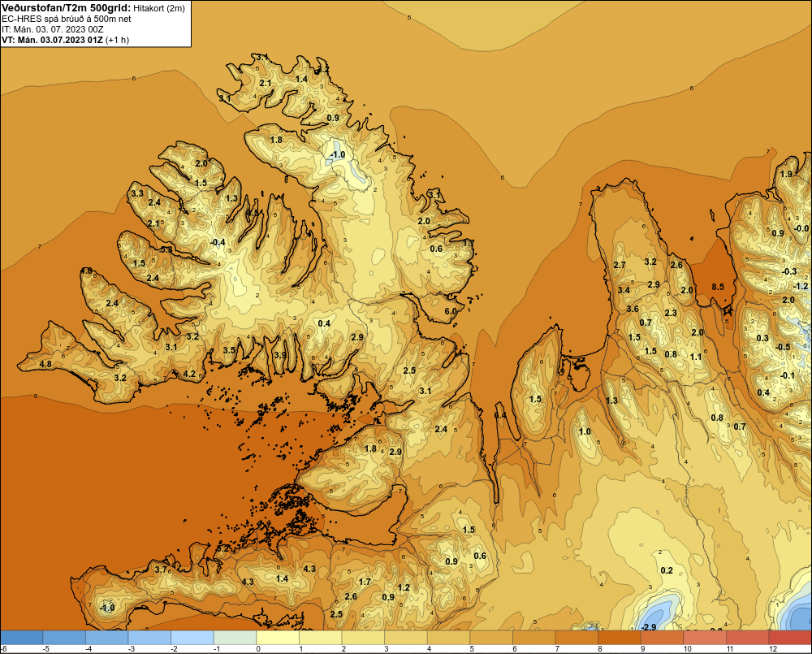The width and height of the screenshot is (812, 654).
Task: Click the -0.3 temperature label
Action: (789, 271)
